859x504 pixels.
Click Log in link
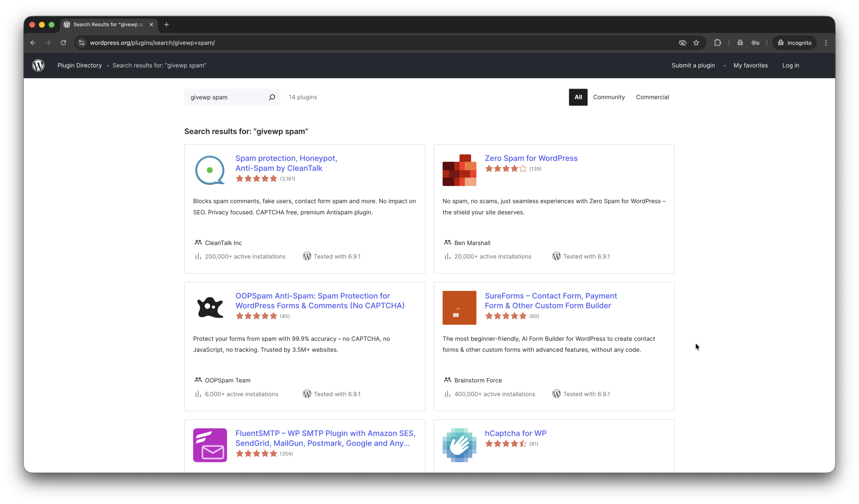pyautogui.click(x=791, y=65)
